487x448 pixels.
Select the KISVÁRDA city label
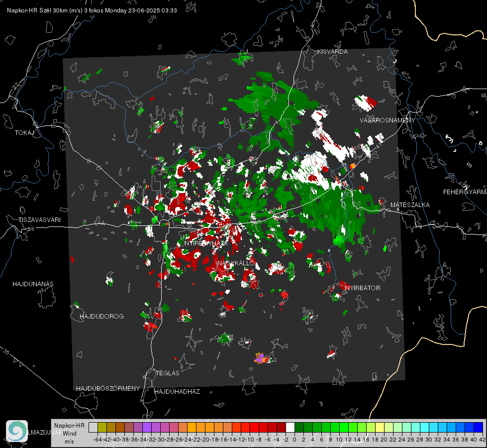(332, 52)
